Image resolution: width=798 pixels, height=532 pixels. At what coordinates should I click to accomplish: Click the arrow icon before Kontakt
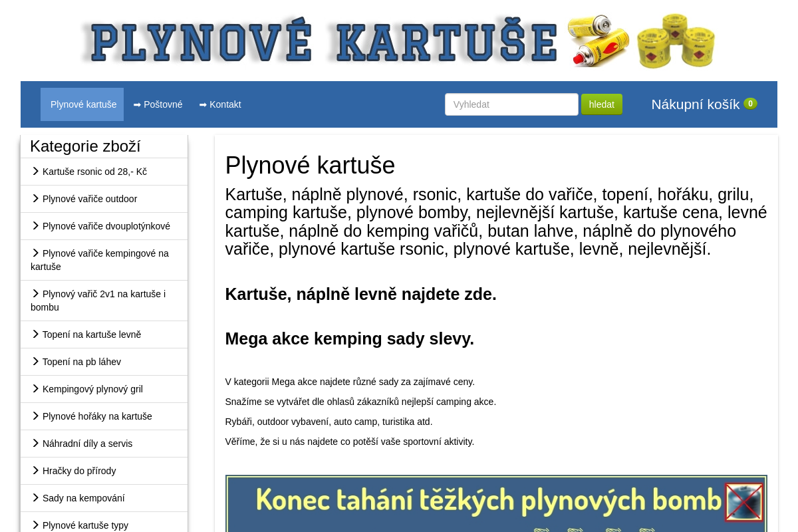point(203,104)
